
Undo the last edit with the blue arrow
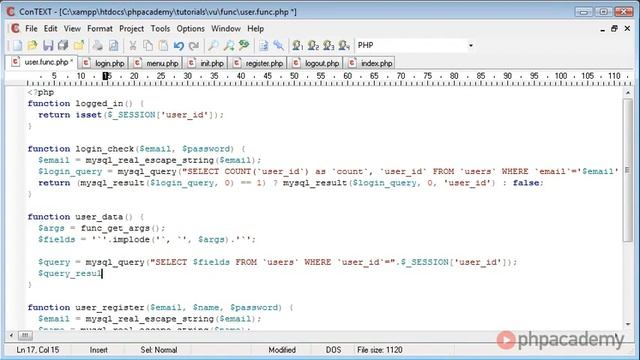coord(179,45)
